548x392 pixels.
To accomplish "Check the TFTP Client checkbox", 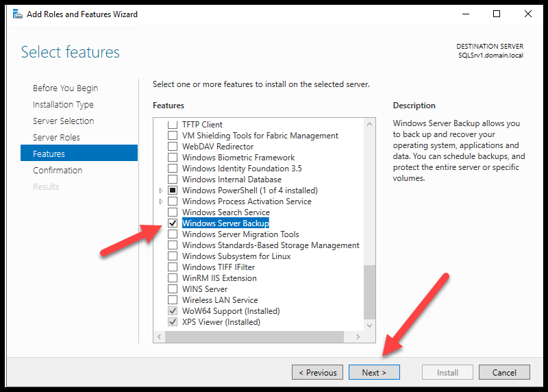I will click(173, 125).
